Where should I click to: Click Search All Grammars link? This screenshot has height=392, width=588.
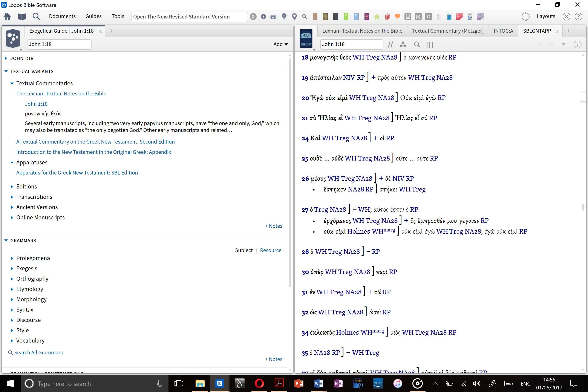[x=38, y=352]
